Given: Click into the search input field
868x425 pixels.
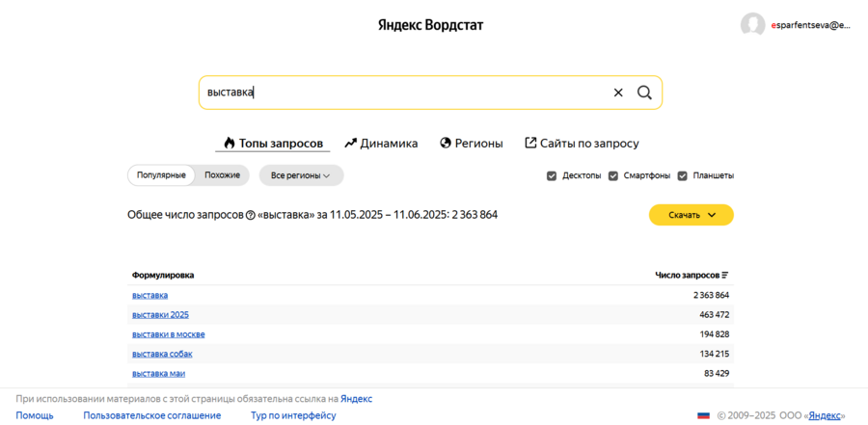Looking at the screenshot, I should (x=405, y=93).
